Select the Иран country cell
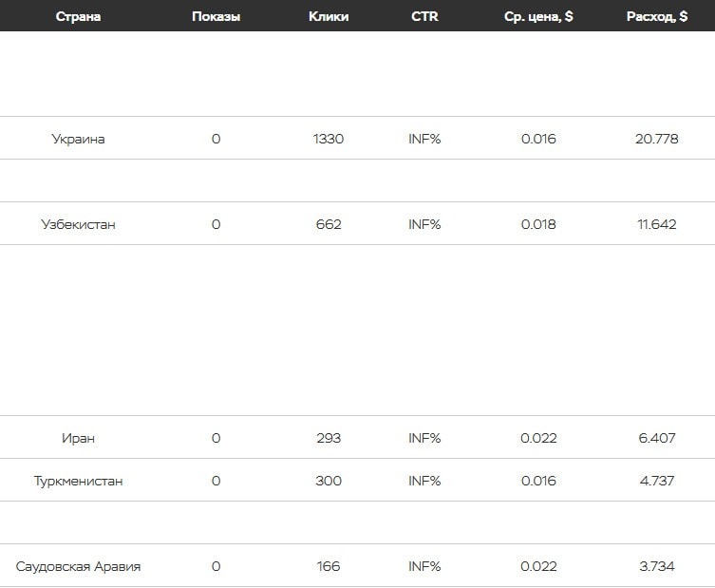The width and height of the screenshot is (715, 588). tap(78, 438)
